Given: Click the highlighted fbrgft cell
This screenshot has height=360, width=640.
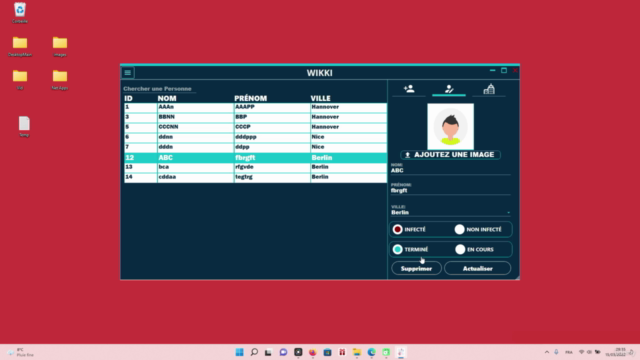Looking at the screenshot, I should pos(272,158).
